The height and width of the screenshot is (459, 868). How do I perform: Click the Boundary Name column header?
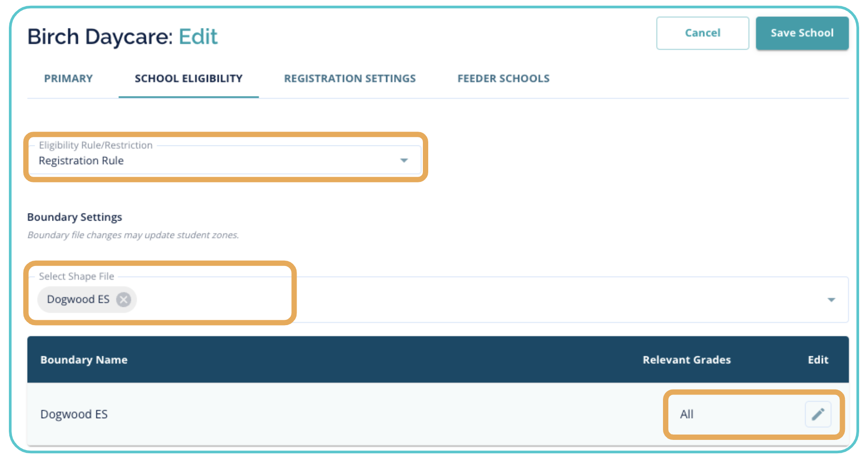[x=84, y=360]
